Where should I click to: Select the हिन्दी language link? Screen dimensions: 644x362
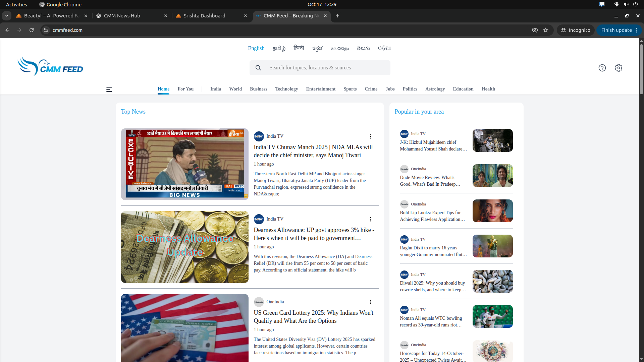(x=299, y=48)
